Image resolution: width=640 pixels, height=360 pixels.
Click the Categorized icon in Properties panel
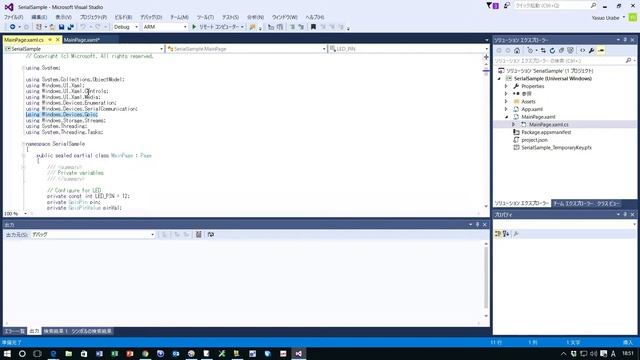coord(498,234)
